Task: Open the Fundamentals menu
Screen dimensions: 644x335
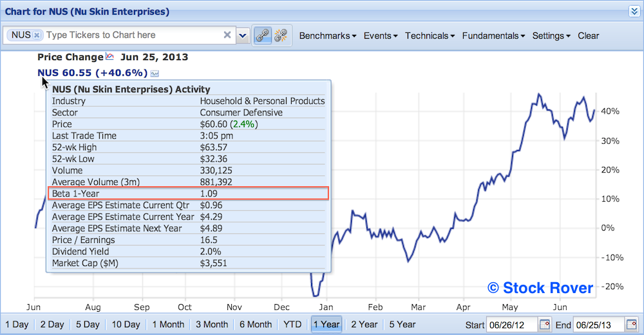Action: tap(493, 36)
